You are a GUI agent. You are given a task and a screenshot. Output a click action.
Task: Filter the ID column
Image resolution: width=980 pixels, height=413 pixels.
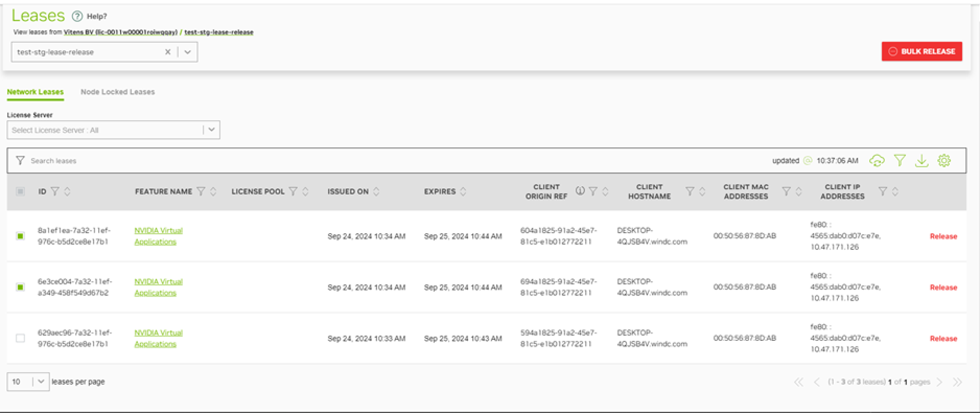tap(55, 191)
